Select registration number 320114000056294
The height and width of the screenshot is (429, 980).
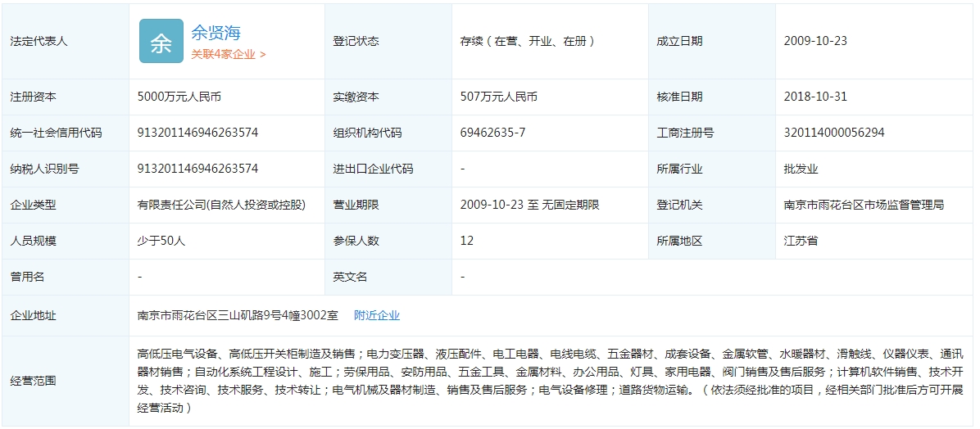pyautogui.click(x=833, y=133)
